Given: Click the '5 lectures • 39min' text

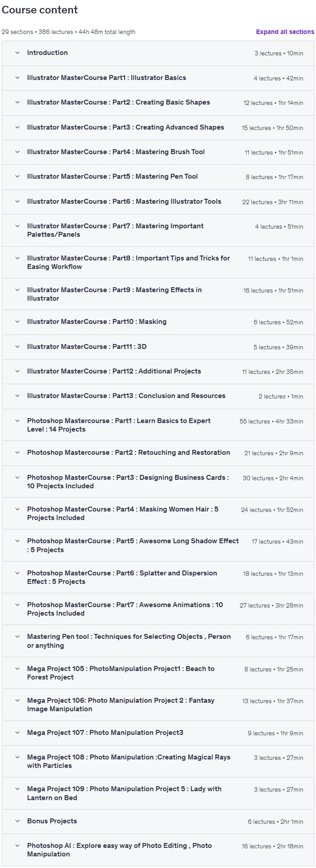Looking at the screenshot, I should click(278, 347).
